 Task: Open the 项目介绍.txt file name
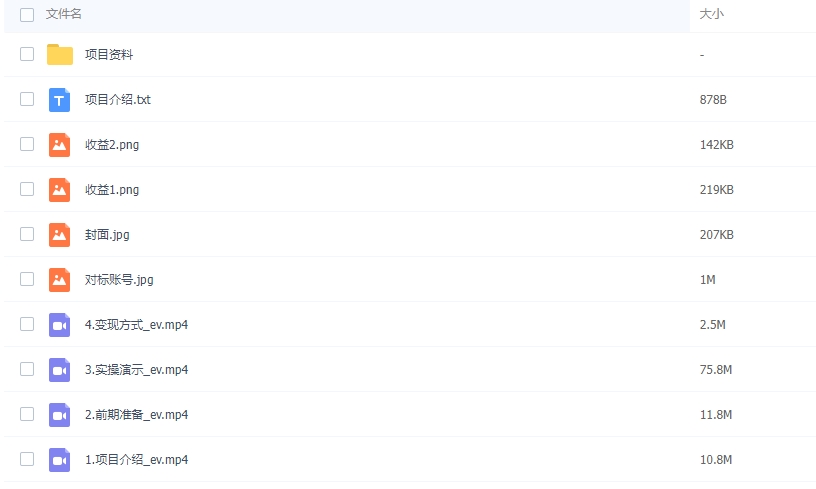[118, 100]
